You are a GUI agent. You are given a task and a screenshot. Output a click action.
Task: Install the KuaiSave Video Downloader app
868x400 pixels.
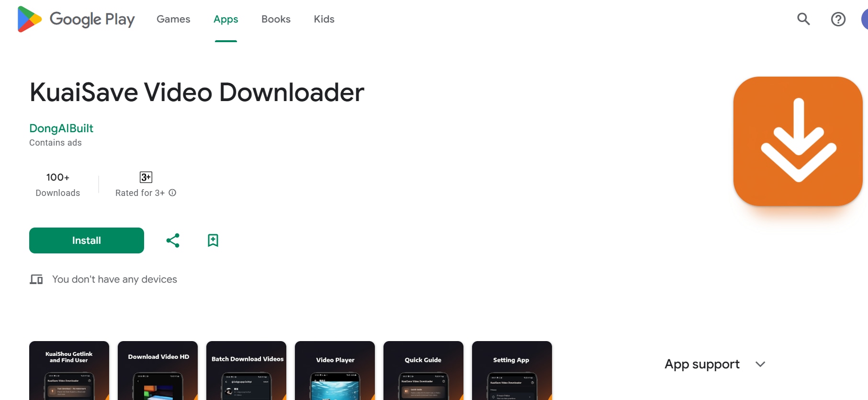click(x=87, y=240)
